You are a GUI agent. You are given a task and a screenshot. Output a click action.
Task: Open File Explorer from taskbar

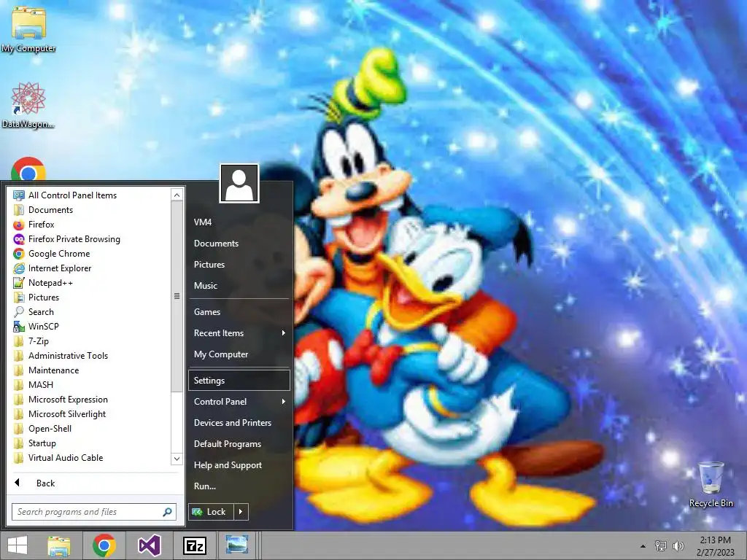(x=59, y=545)
